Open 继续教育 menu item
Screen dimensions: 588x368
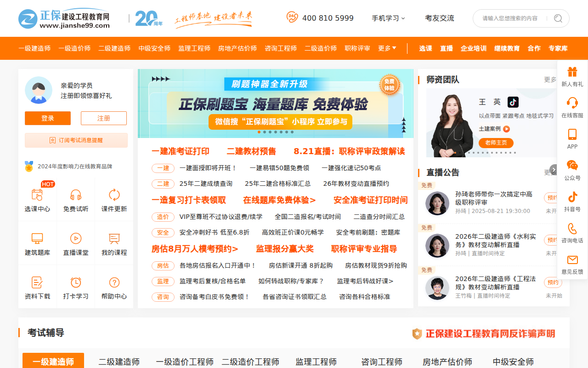coord(507,48)
